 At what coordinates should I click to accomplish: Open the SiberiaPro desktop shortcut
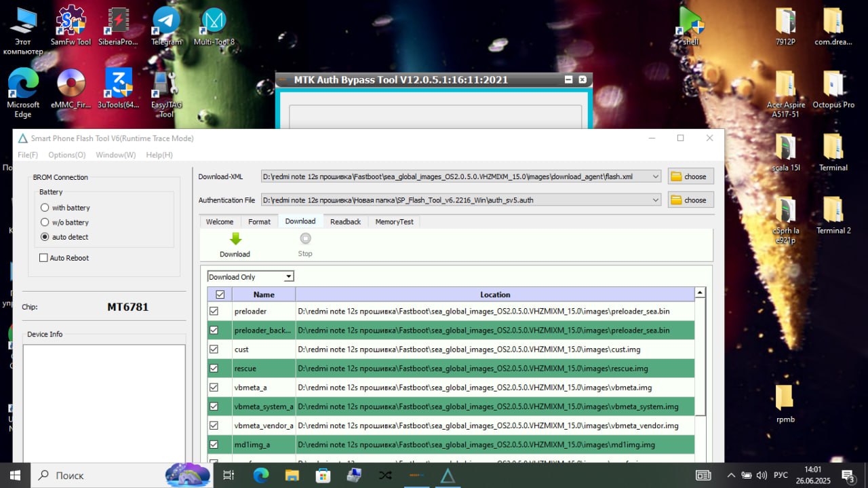pyautogui.click(x=118, y=26)
